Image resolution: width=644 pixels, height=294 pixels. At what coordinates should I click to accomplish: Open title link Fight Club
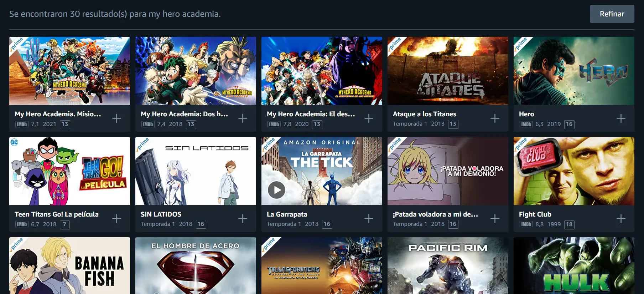pos(535,214)
